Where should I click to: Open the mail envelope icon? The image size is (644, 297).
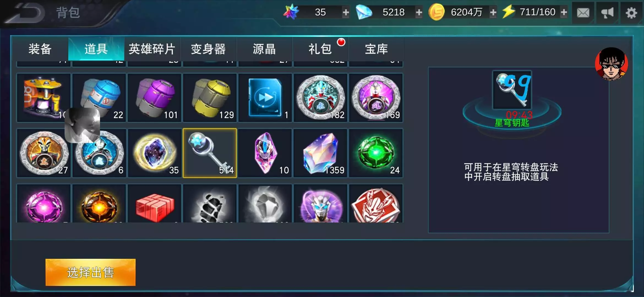[x=583, y=13]
